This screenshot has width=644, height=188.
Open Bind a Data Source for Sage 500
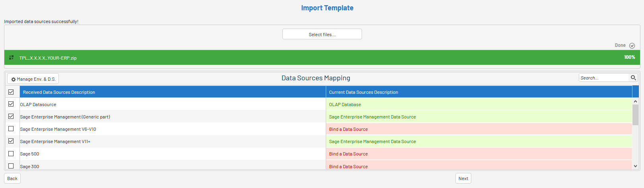pos(348,154)
